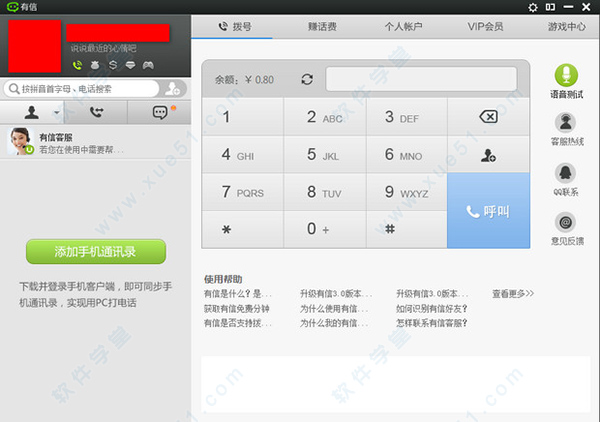This screenshot has width=600, height=422.
Task: Open the messages tab with orange dot
Action: (160, 112)
